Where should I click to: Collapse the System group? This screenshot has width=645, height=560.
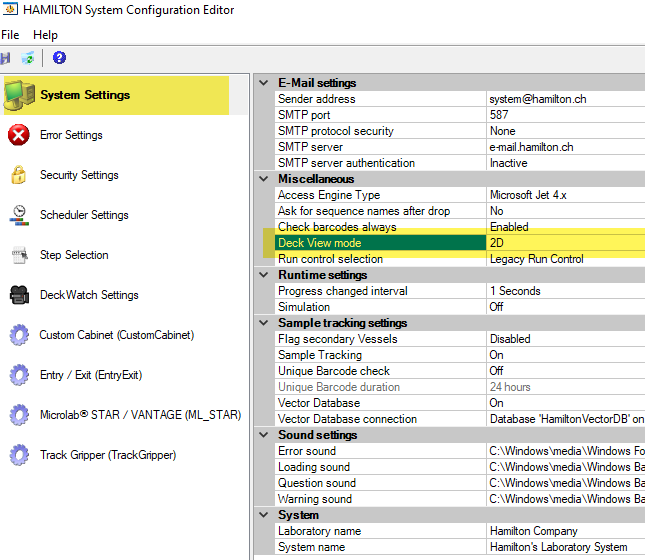coord(264,515)
